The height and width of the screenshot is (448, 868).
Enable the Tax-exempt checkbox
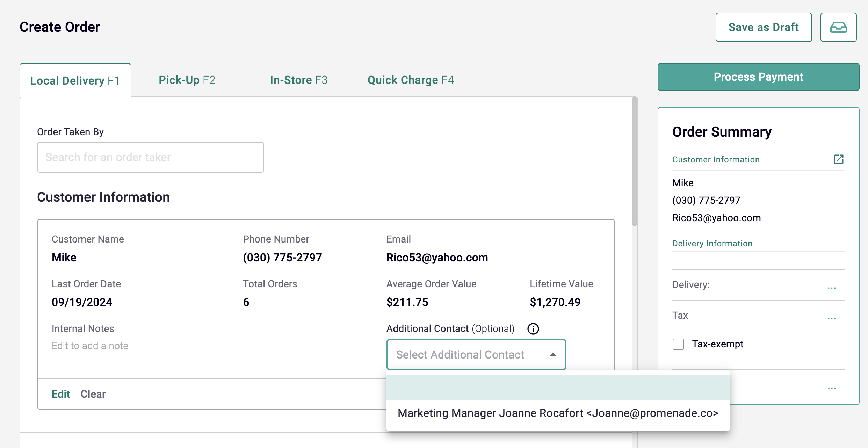[678, 344]
